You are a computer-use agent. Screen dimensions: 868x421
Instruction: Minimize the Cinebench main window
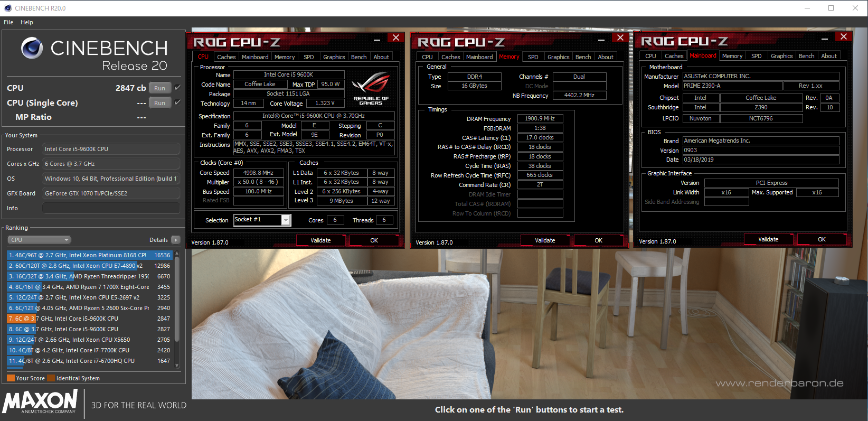(x=807, y=8)
